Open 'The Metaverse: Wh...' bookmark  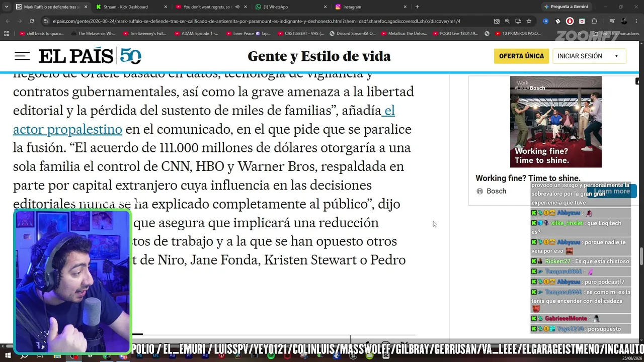(x=93, y=34)
